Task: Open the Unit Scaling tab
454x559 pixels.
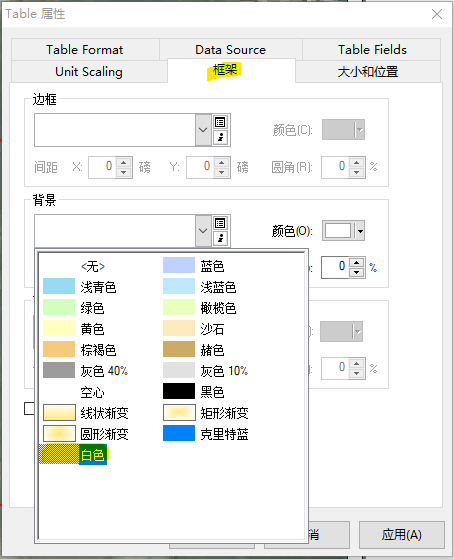Action: click(89, 72)
